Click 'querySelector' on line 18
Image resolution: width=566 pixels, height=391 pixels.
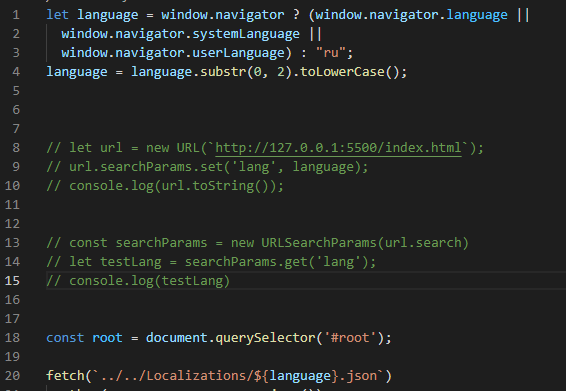tap(265, 338)
